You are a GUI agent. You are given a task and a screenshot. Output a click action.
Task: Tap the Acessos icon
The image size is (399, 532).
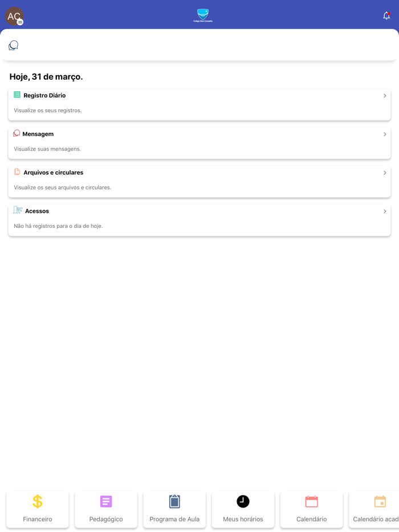point(18,210)
